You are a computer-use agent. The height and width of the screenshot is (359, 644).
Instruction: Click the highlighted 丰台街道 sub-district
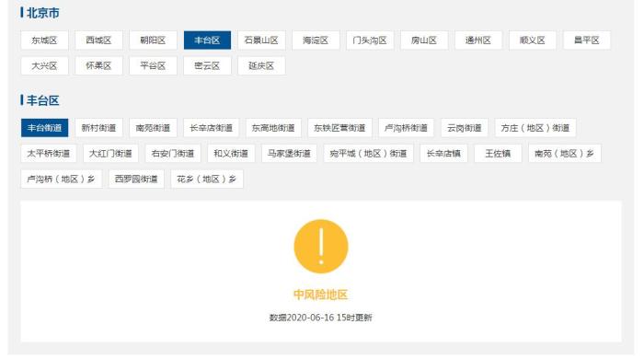click(x=44, y=128)
